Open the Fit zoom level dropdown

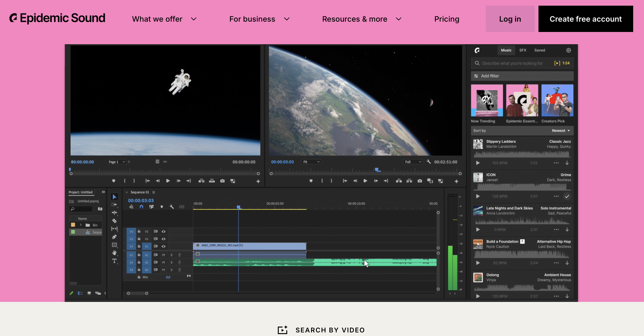tap(311, 162)
